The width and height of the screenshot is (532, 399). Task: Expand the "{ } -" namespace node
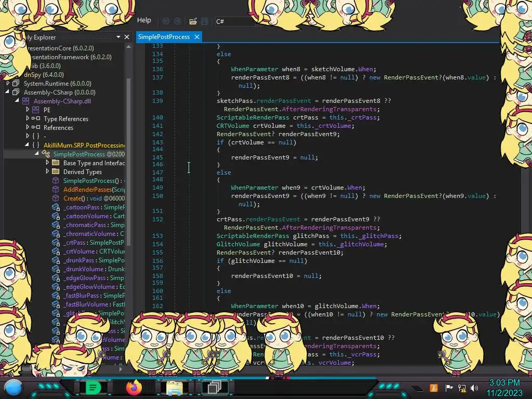coord(28,136)
